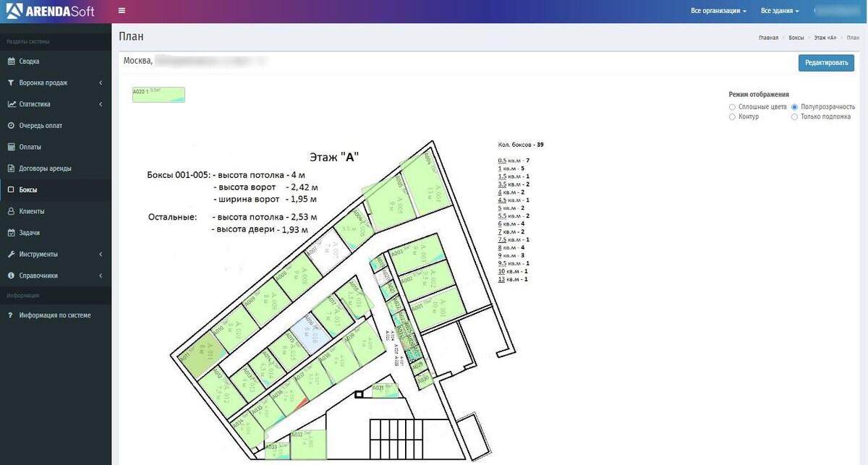Image resolution: width=868 pixels, height=465 pixels.
Task: Click the chart icon for Статистика
Action: pos(11,104)
